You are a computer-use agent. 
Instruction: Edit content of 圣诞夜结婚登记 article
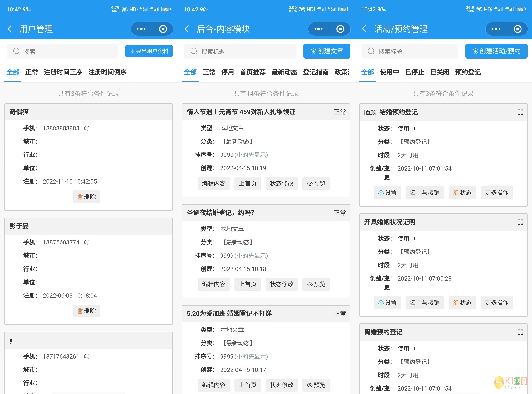(x=213, y=284)
